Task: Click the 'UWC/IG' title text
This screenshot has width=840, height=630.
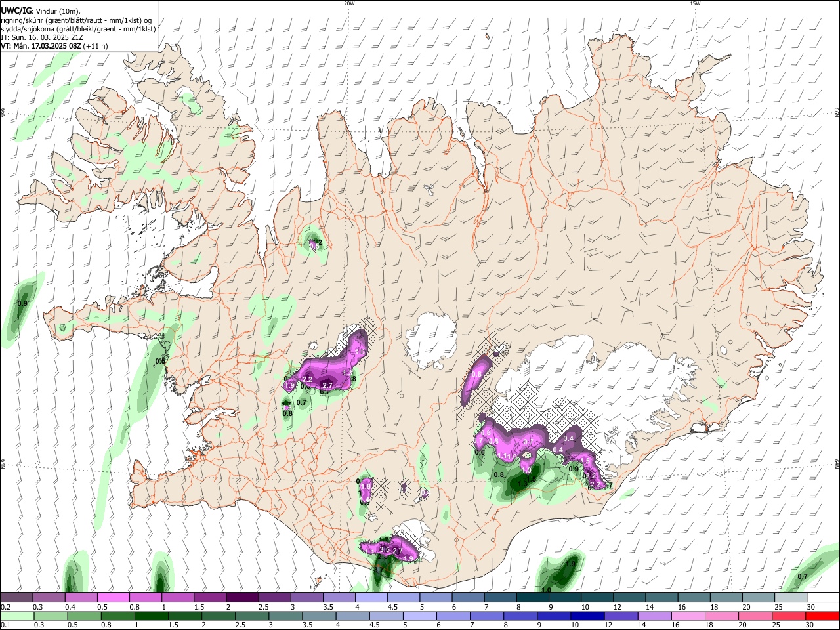Action: (x=16, y=11)
